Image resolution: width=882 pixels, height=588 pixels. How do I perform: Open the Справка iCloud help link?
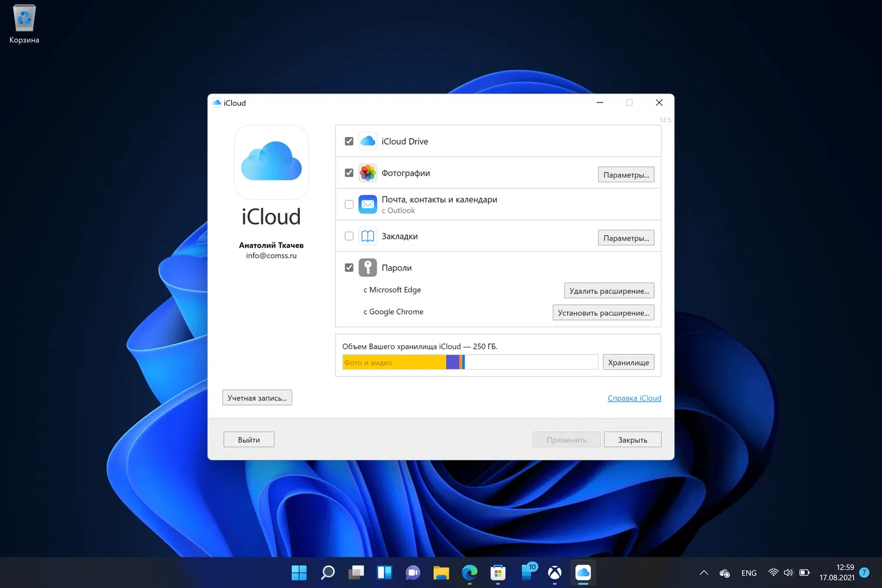pos(634,398)
